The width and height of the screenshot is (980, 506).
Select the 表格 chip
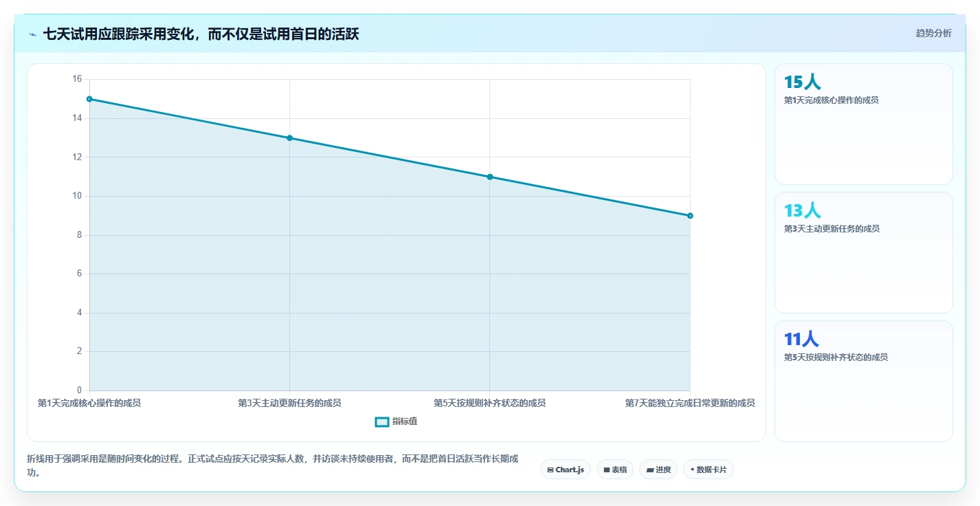click(x=615, y=470)
